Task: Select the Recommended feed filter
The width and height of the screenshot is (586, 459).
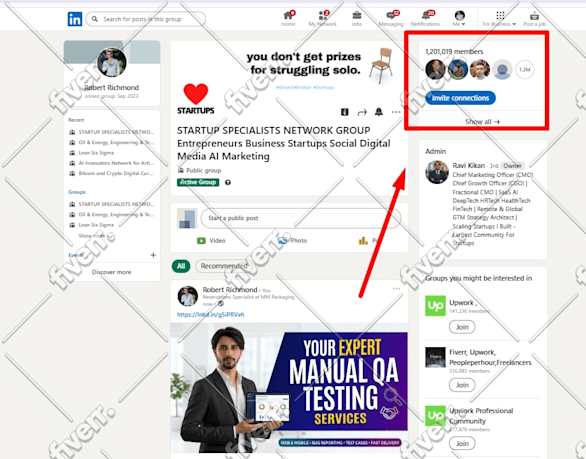Action: pyautogui.click(x=223, y=266)
